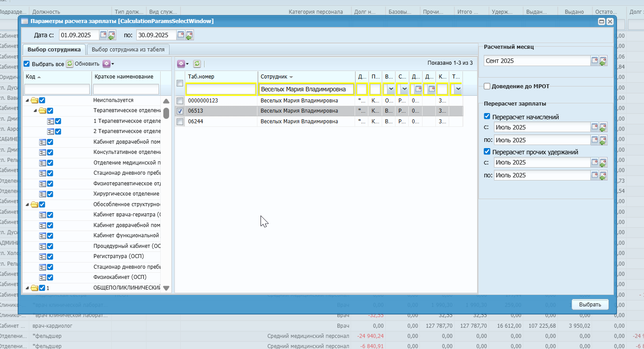Collapse the Обособленное структурное tree node
The height and width of the screenshot is (349, 644).
point(28,204)
